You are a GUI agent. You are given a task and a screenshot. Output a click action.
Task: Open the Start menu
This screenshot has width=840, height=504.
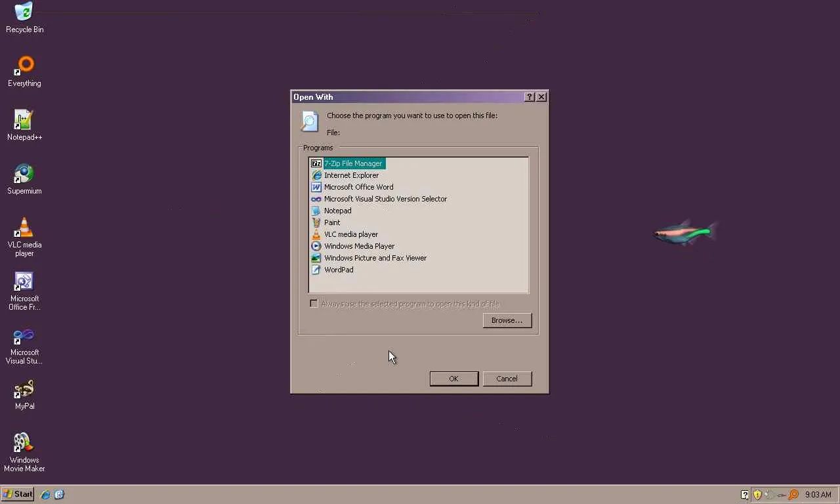click(18, 494)
